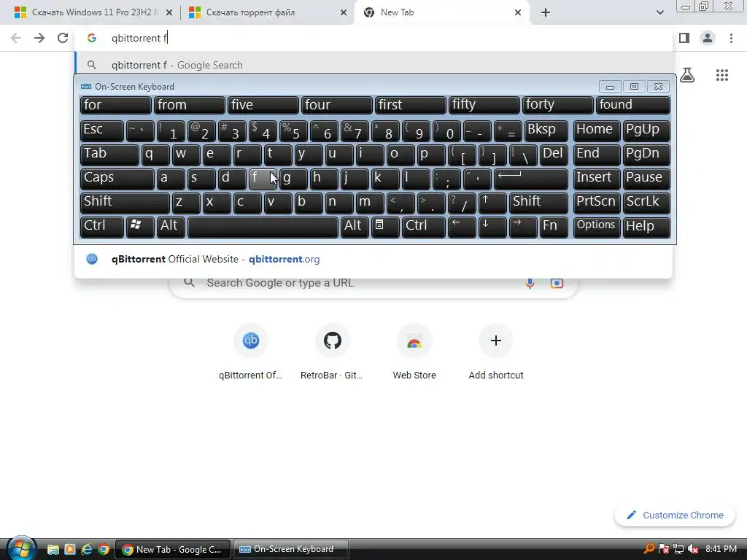Open Windows Explorer from taskbar
The image size is (747, 560).
[x=53, y=549]
